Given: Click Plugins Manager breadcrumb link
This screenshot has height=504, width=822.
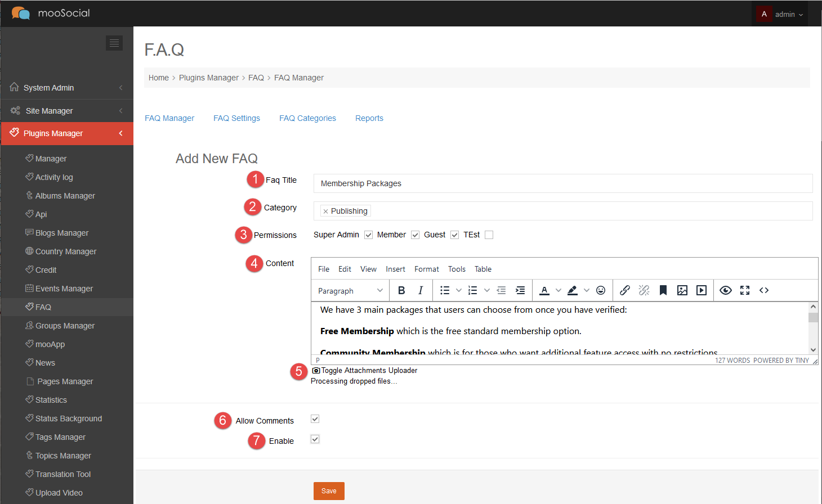Looking at the screenshot, I should (x=209, y=78).
